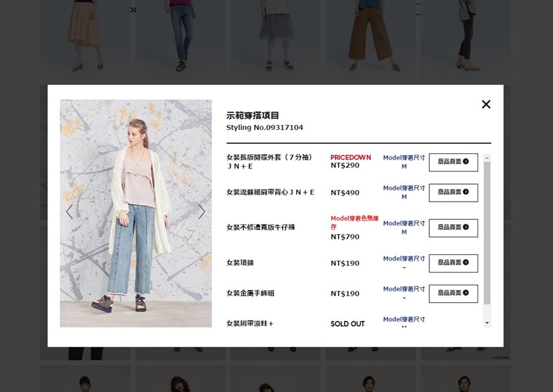Viewport: 553px width, 392px height.
Task: Show the next styling photo
Action: coord(201,212)
